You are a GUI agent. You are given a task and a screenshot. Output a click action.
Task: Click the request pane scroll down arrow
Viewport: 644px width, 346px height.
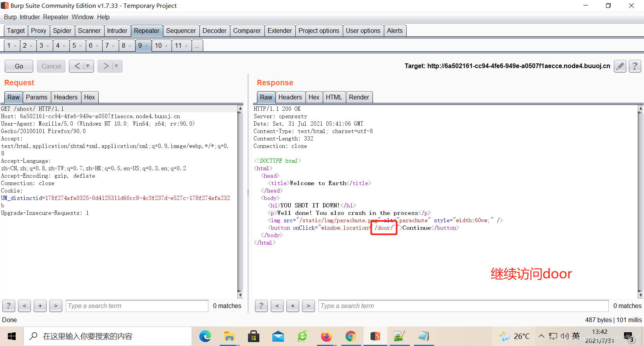pos(240,295)
